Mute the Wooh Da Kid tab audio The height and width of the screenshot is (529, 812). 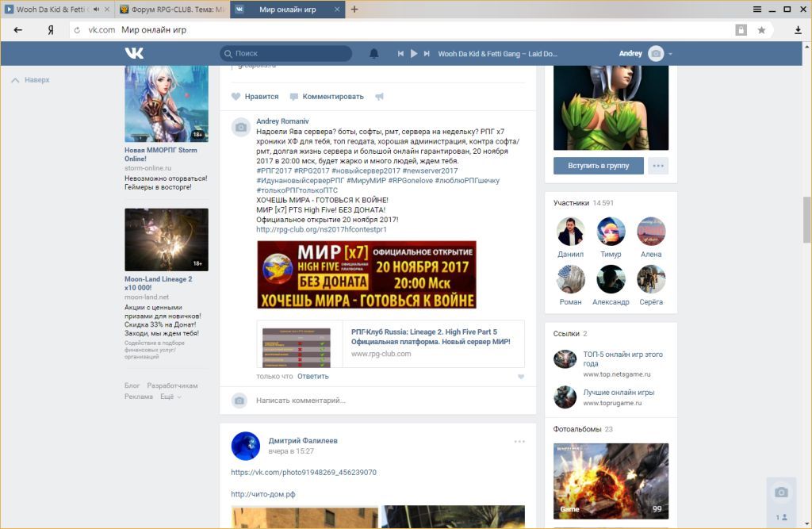(x=96, y=10)
